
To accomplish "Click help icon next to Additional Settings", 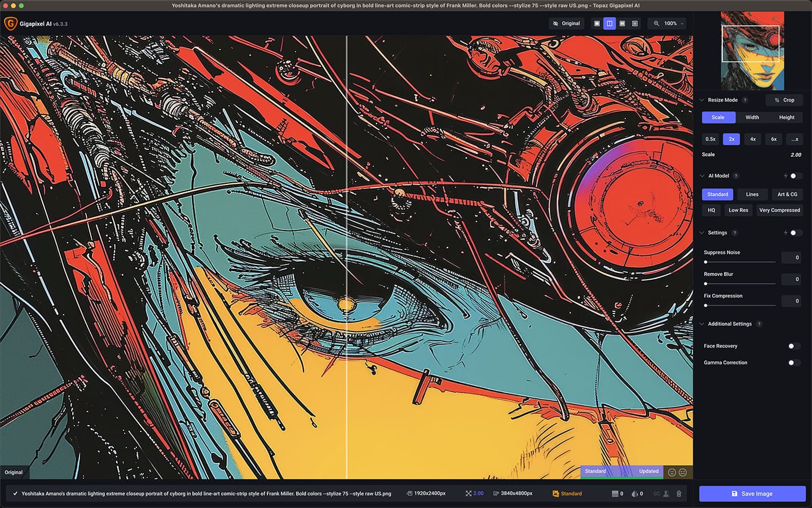I will 759,324.
